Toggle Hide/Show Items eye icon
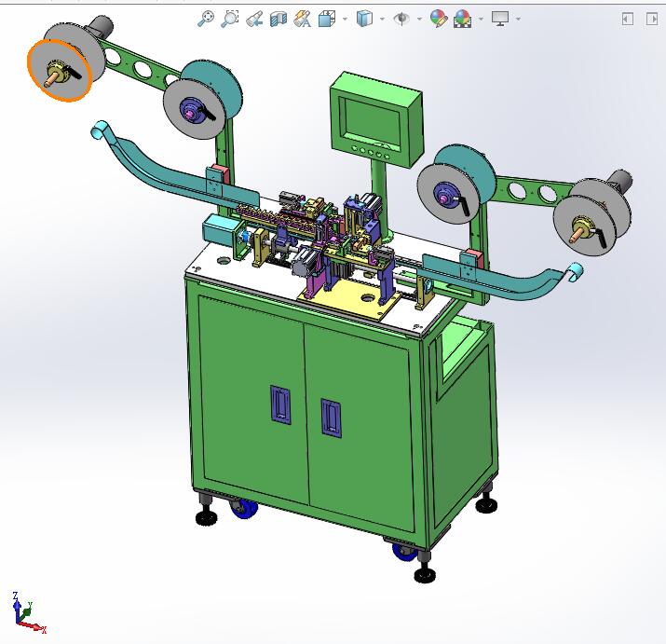 [x=401, y=19]
